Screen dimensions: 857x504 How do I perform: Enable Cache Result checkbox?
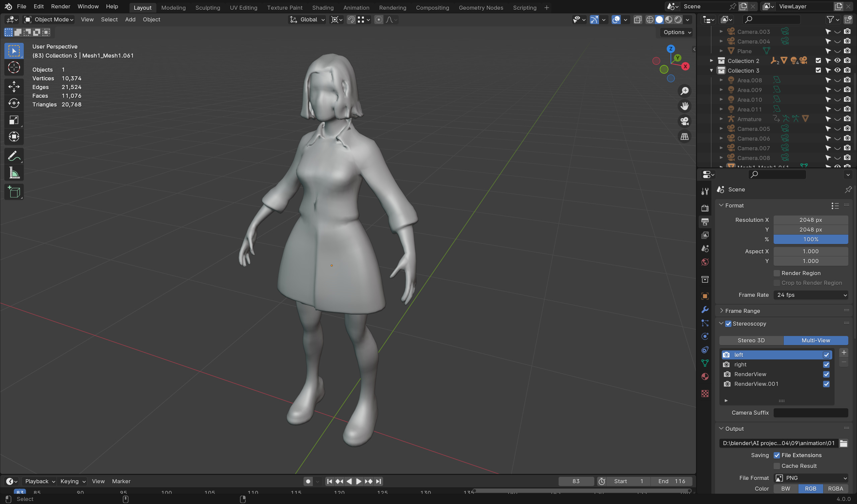(x=776, y=466)
